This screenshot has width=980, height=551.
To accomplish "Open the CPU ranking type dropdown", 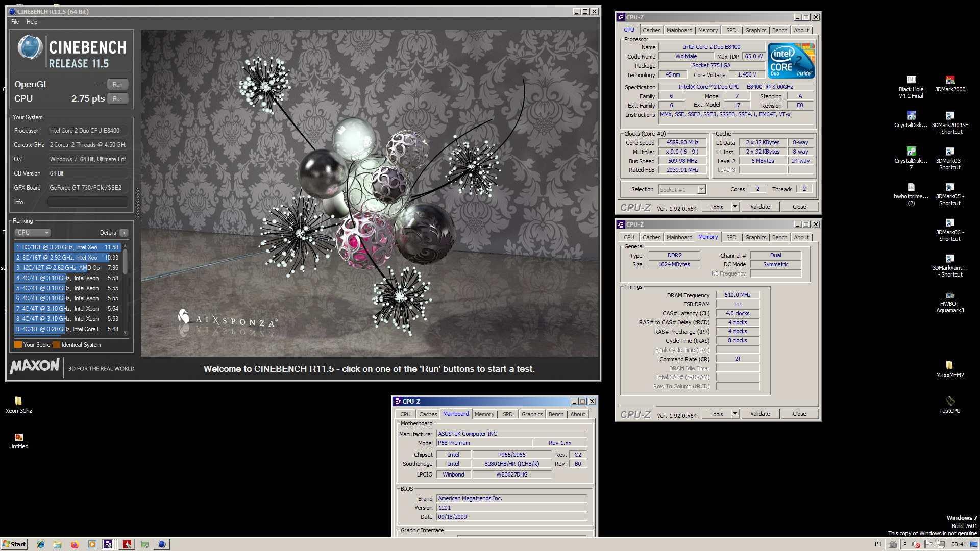I will click(x=33, y=233).
